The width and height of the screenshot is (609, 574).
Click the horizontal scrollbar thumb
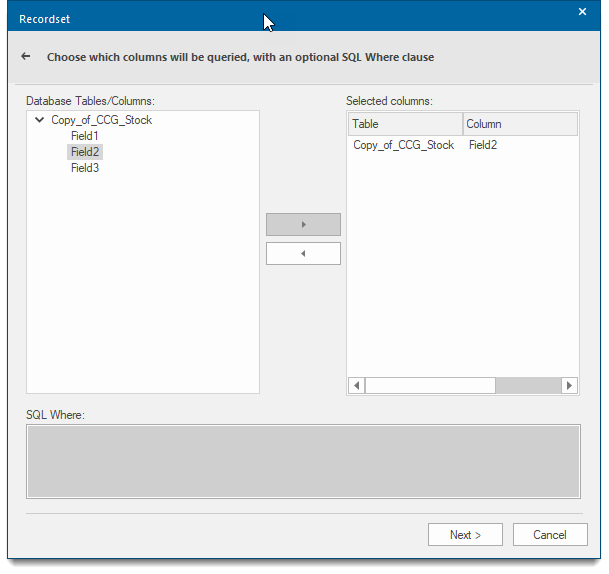(430, 385)
